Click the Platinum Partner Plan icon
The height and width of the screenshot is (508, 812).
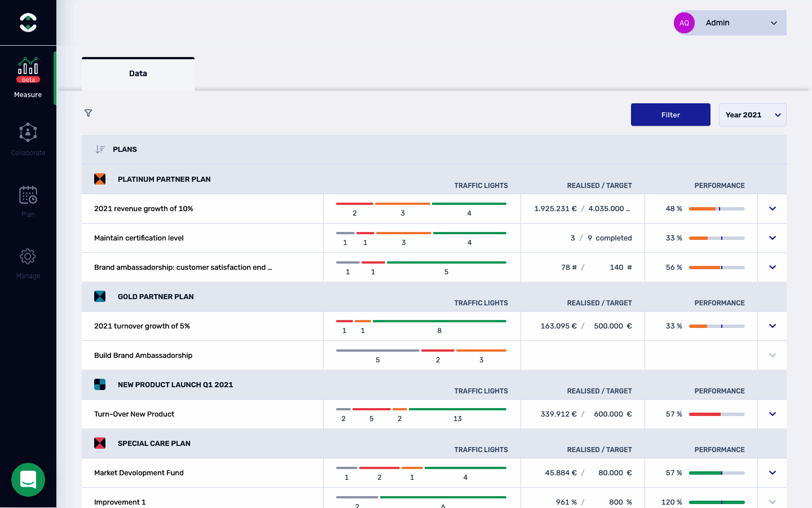tap(100, 179)
